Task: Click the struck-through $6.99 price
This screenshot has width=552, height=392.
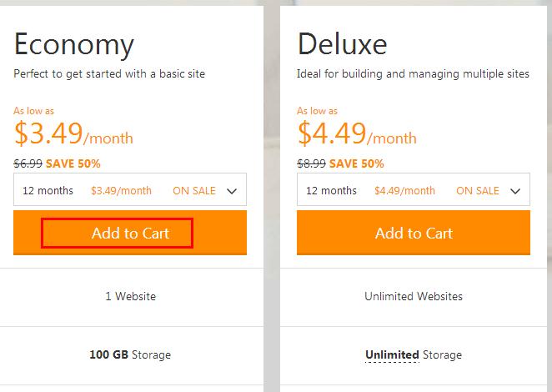Action: [28, 163]
